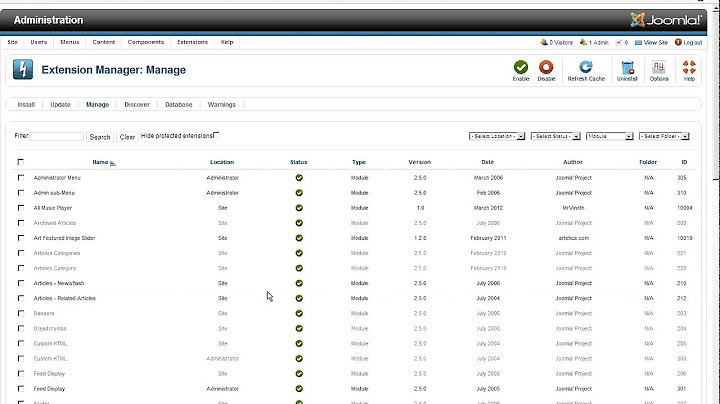The image size is (720, 404).
Task: Click the Enable toolbar icon
Action: pyautogui.click(x=521, y=67)
